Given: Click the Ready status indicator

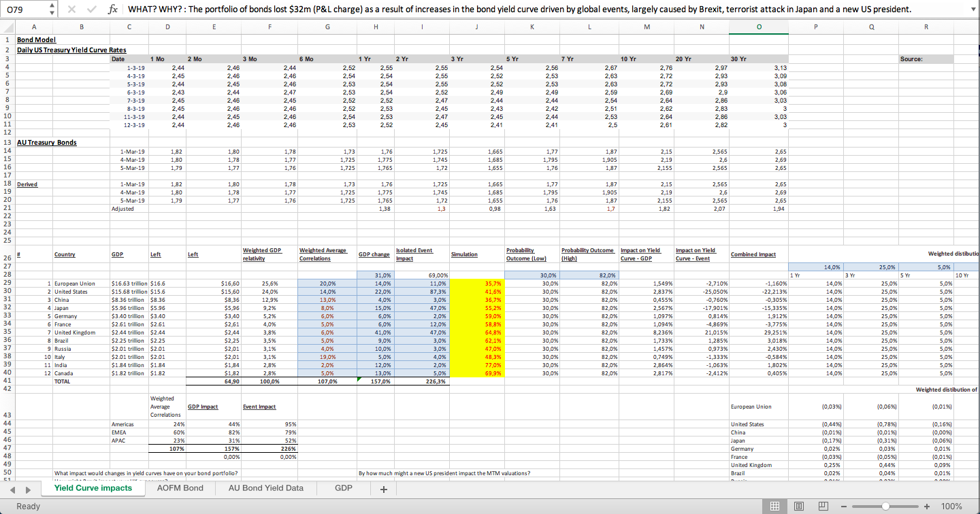Looking at the screenshot, I should [x=28, y=506].
